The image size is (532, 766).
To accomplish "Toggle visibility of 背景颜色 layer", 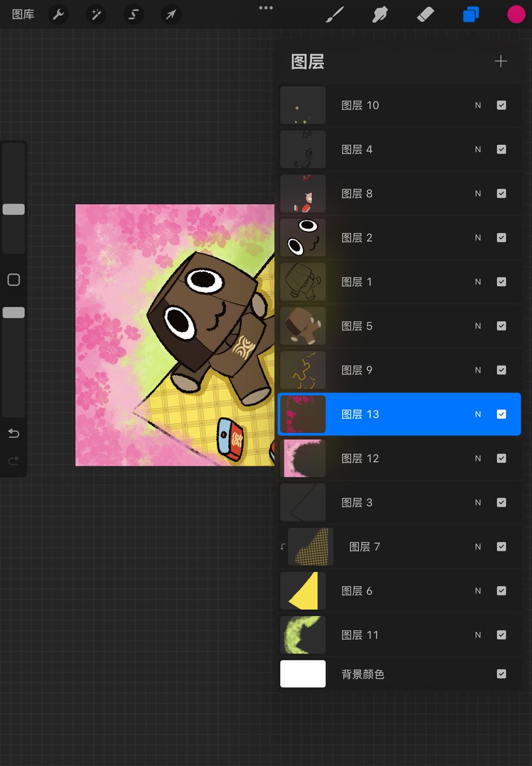I will pyautogui.click(x=501, y=673).
